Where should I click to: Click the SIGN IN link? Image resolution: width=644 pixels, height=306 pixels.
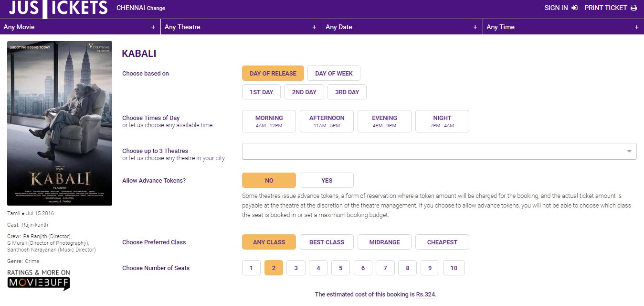(x=556, y=8)
